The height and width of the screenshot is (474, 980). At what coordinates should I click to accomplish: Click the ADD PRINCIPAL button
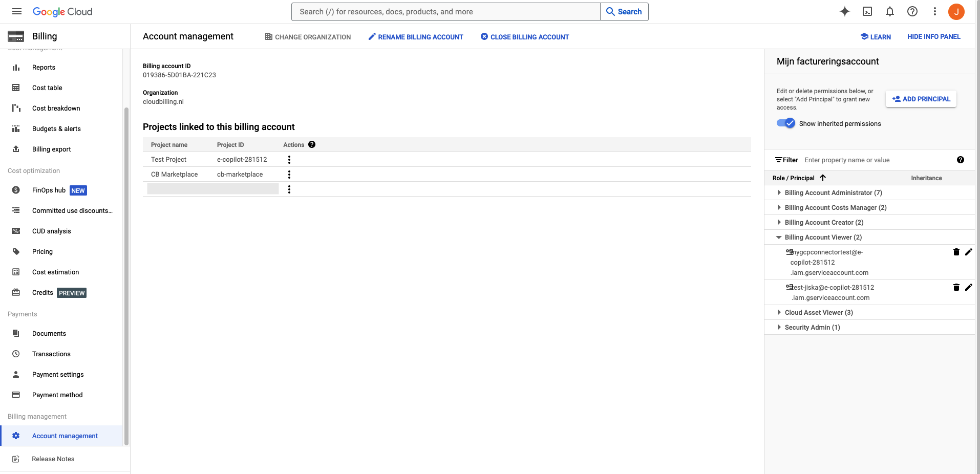[920, 99]
